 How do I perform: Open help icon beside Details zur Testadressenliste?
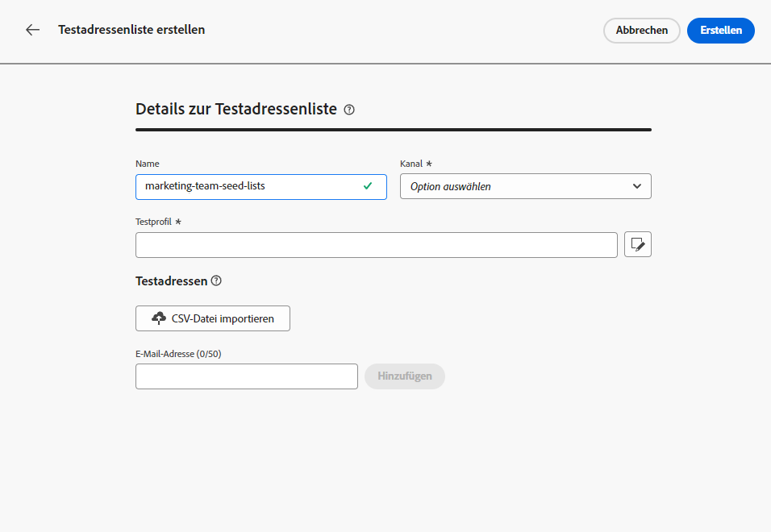coord(349,110)
